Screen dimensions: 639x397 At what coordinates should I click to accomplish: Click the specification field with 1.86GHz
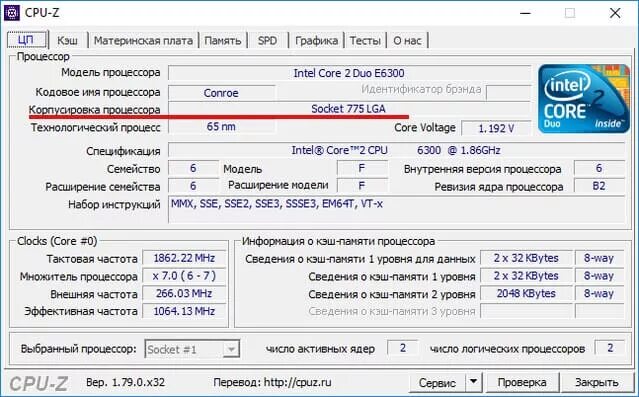coord(397,150)
